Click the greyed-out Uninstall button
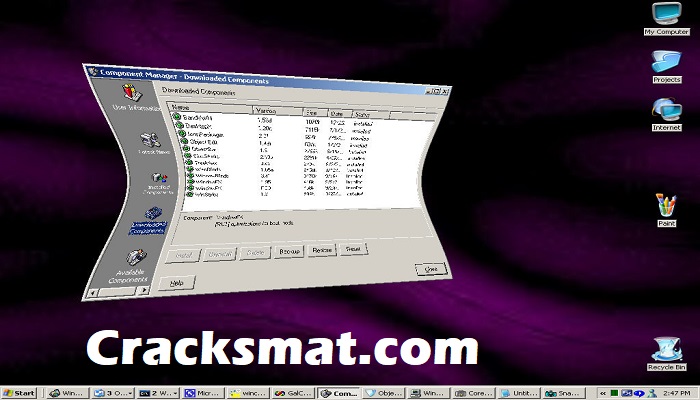Screen dimensions: 700x400 coord(220,254)
